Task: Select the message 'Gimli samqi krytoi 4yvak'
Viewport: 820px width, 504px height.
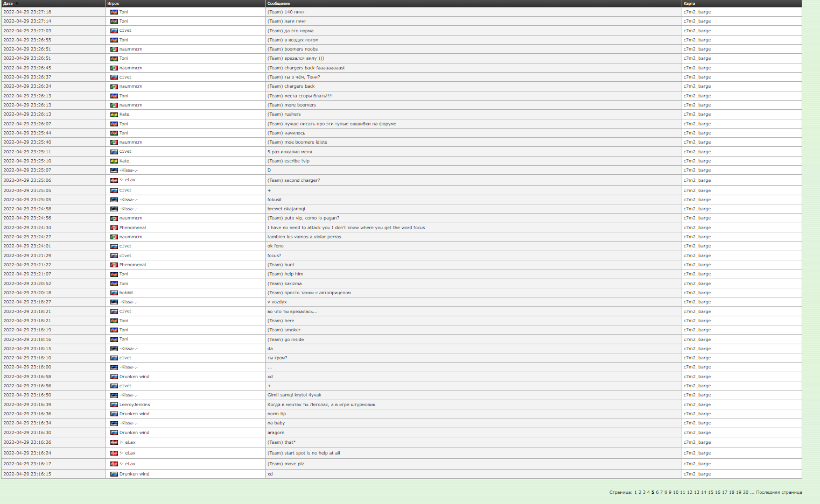Action: tap(294, 395)
